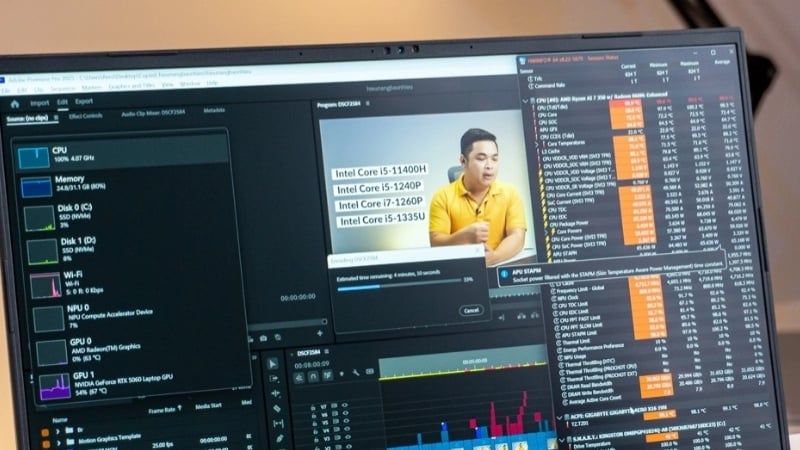Select the CPU graph thumbnail in Task Manager
This screenshot has height=450, width=800.
(34, 158)
